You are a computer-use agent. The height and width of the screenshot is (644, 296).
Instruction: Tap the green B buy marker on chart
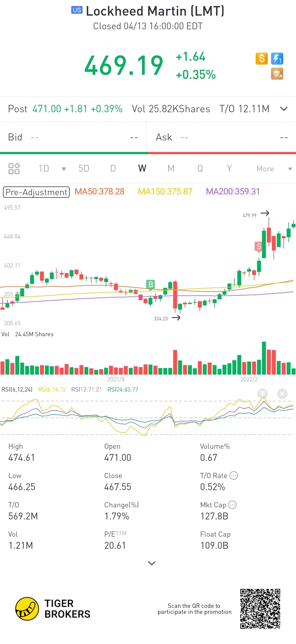(150, 284)
